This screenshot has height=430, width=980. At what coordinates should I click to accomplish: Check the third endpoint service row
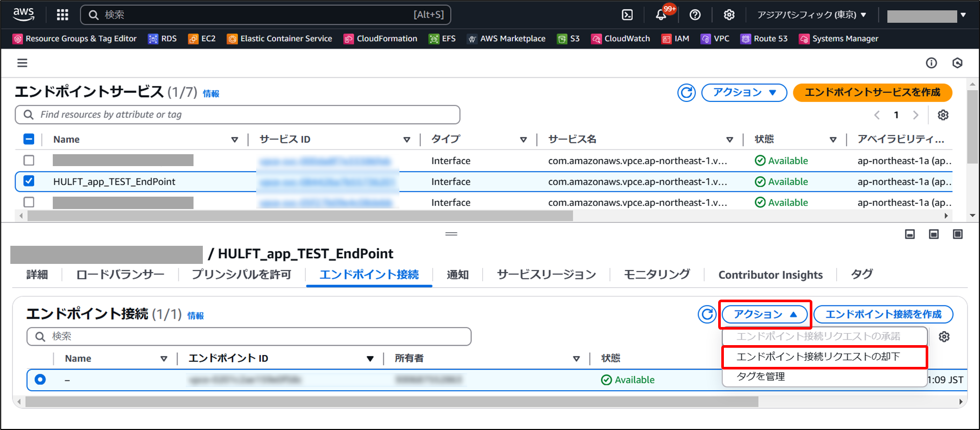[29, 202]
